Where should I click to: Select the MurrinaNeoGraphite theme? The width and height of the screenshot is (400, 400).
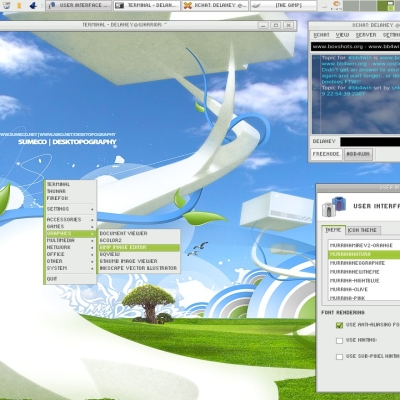click(x=364, y=263)
